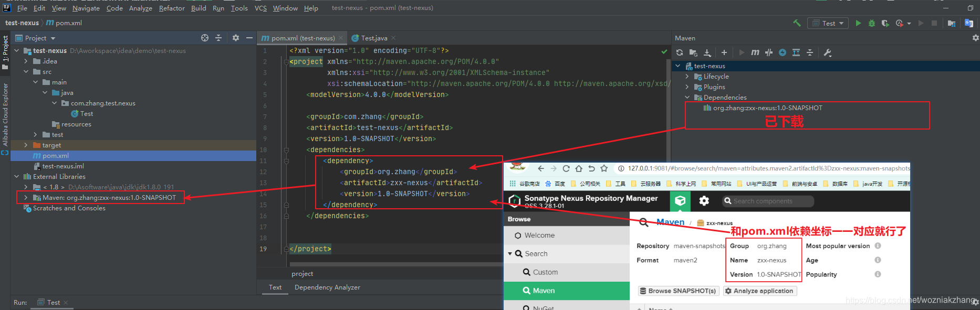Open Maven panel gear options
Image resolution: width=980 pixels, height=310 pixels.
pos(975,38)
